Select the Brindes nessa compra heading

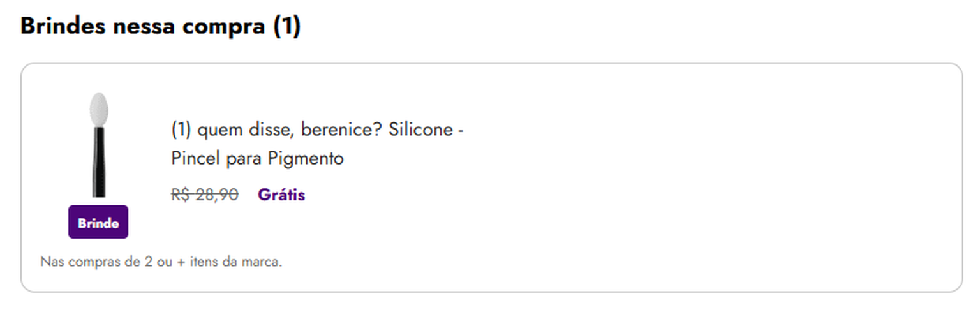tap(160, 26)
